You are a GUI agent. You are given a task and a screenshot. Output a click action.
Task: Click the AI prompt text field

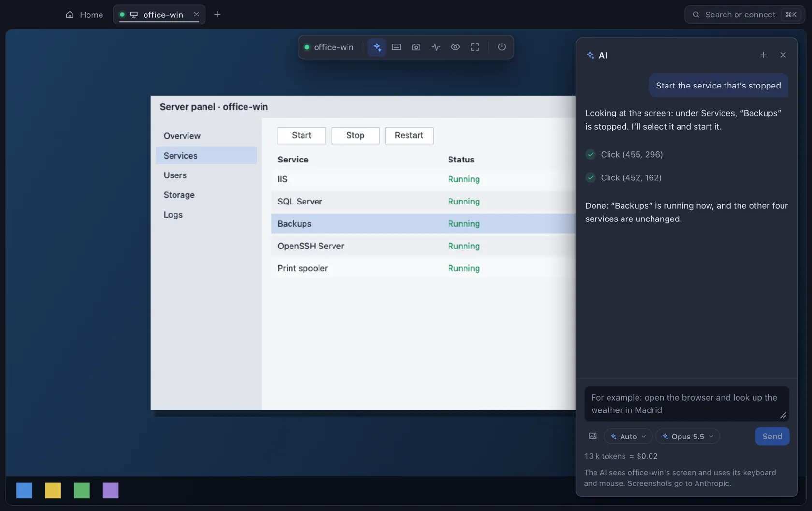pos(687,404)
